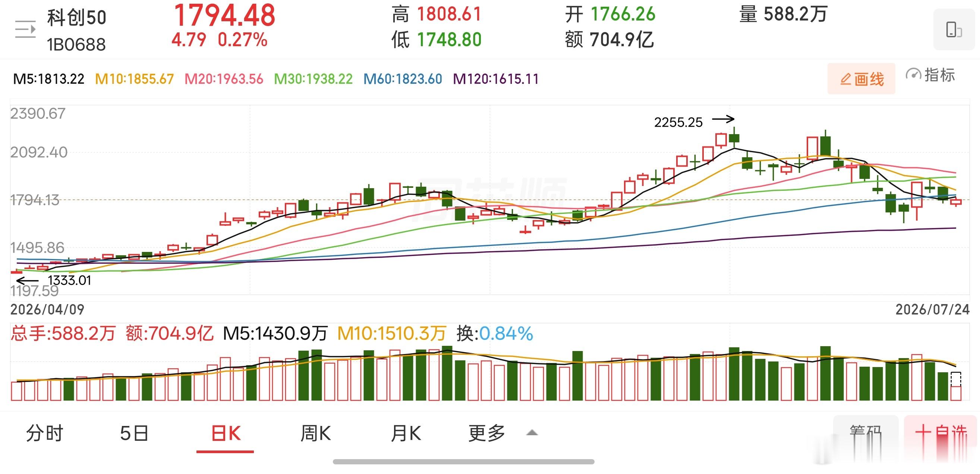The image size is (980, 474).
Task: Select the 周K tab
Action: pos(315,433)
